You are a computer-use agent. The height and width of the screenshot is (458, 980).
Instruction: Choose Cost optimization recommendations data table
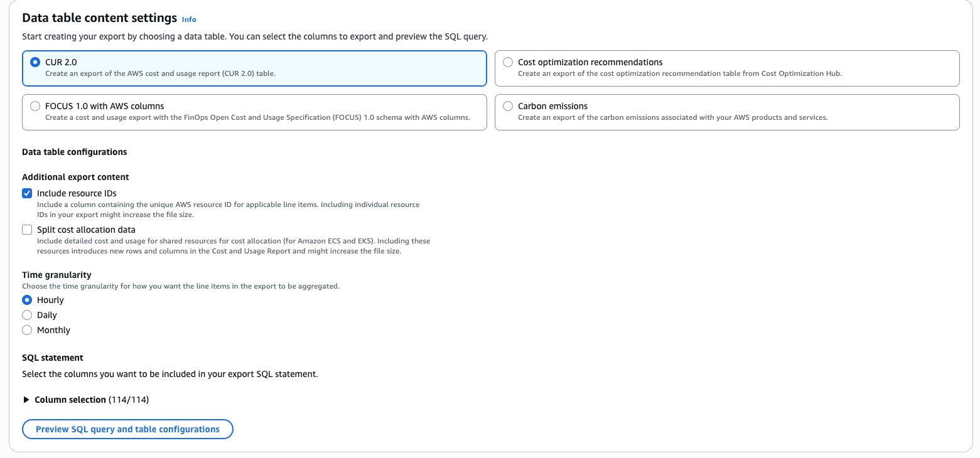pyautogui.click(x=508, y=63)
